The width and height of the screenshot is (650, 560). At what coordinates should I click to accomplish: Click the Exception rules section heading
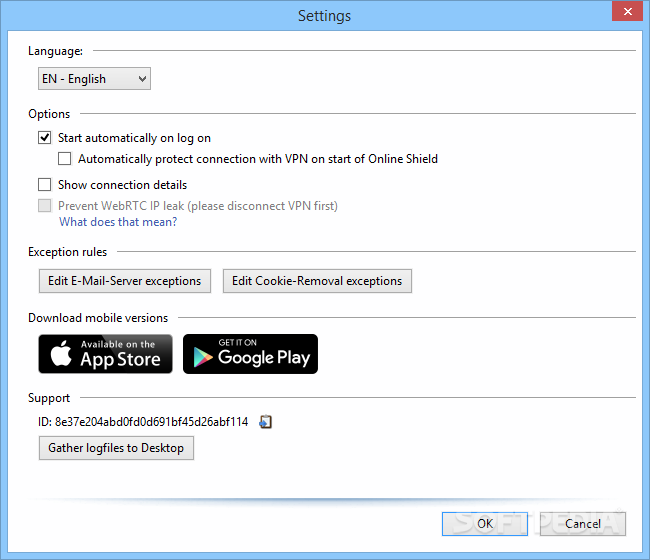pos(68,252)
